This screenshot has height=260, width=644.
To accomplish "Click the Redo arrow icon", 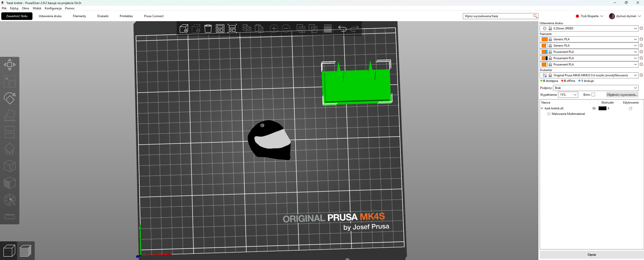I will [x=354, y=28].
